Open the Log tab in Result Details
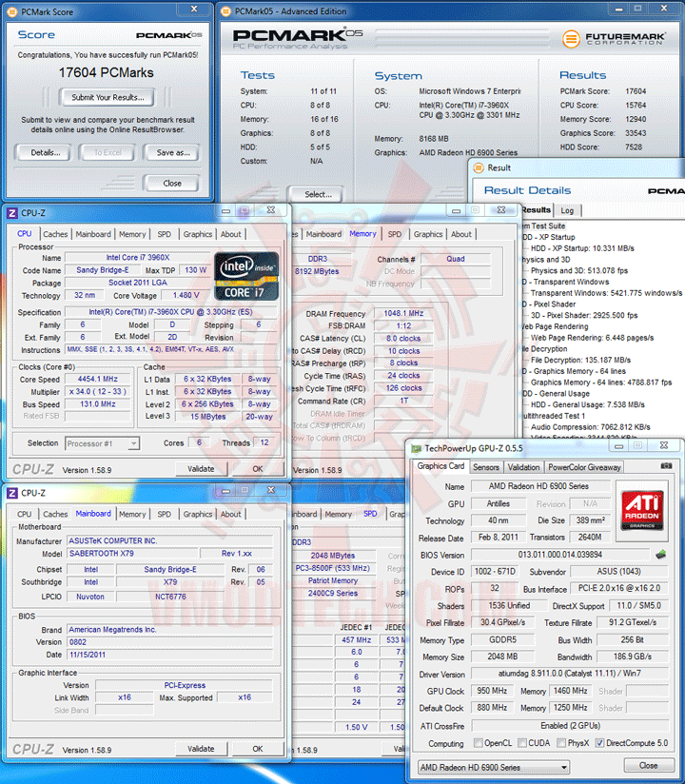This screenshot has height=784, width=685. point(567,210)
